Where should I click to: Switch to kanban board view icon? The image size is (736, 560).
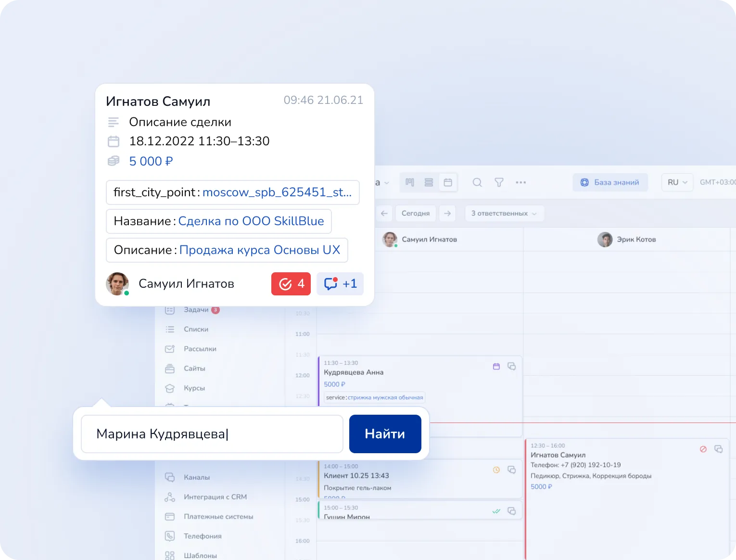[x=410, y=182]
